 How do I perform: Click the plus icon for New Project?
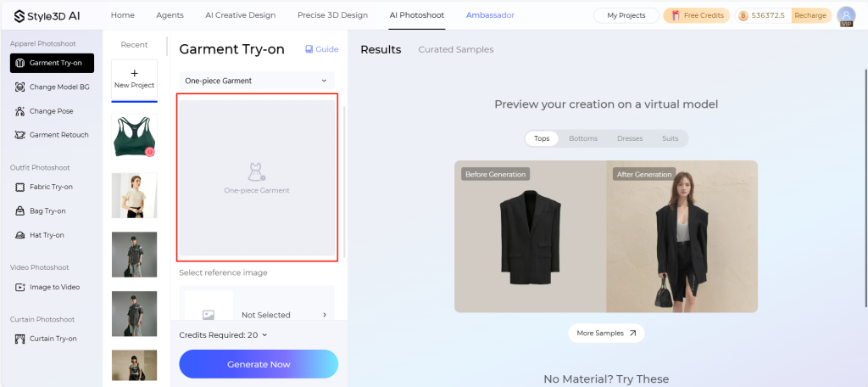click(x=135, y=73)
